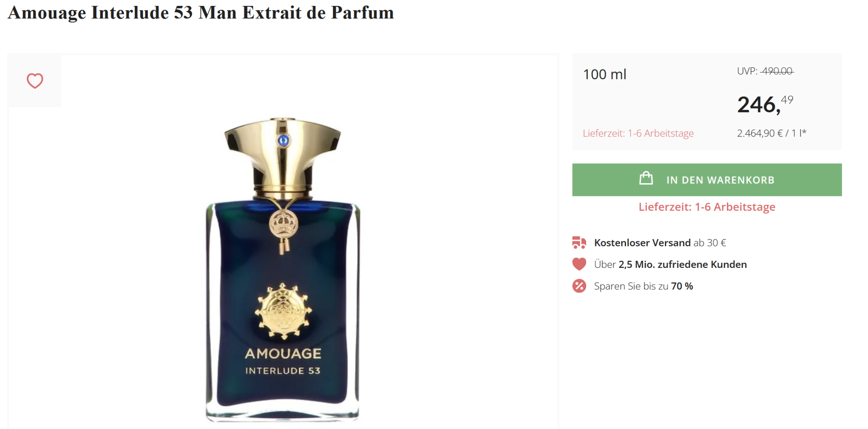Select the 100 ml size option
The height and width of the screenshot is (429, 868).
(x=605, y=74)
